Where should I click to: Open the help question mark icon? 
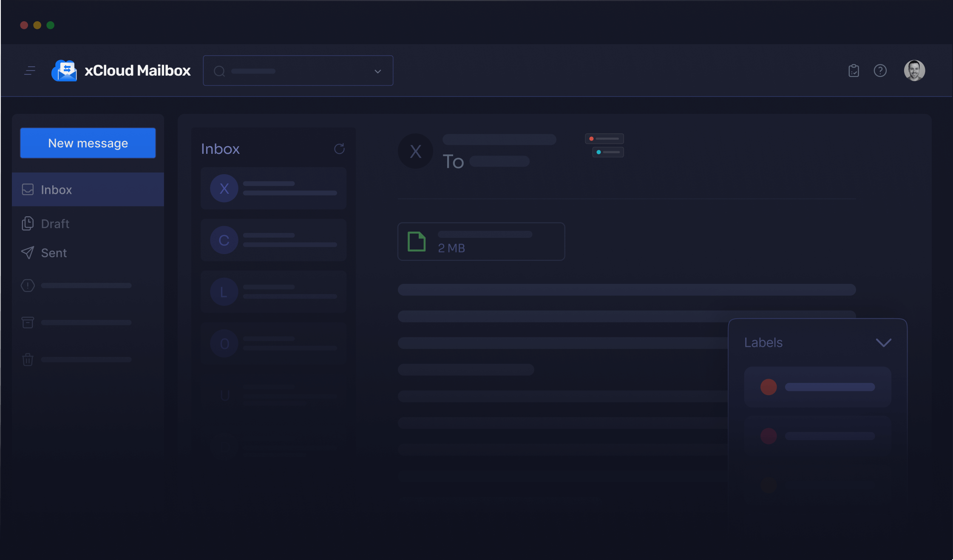click(x=880, y=71)
